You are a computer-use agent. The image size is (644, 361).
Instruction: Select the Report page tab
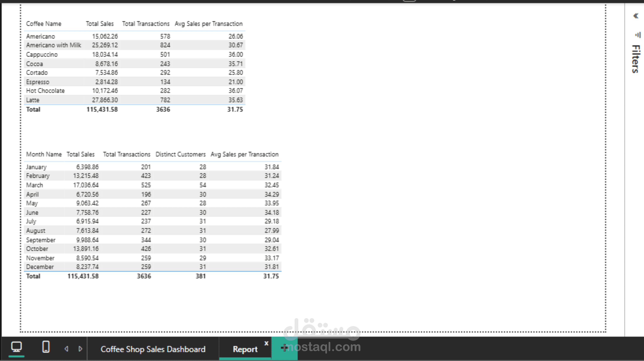[x=245, y=349]
